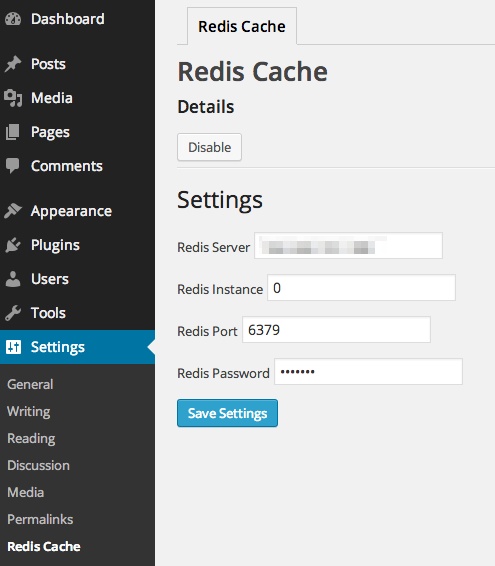The height and width of the screenshot is (566, 495).
Task: Click the Pages stacked-sheets icon
Action: click(x=13, y=132)
